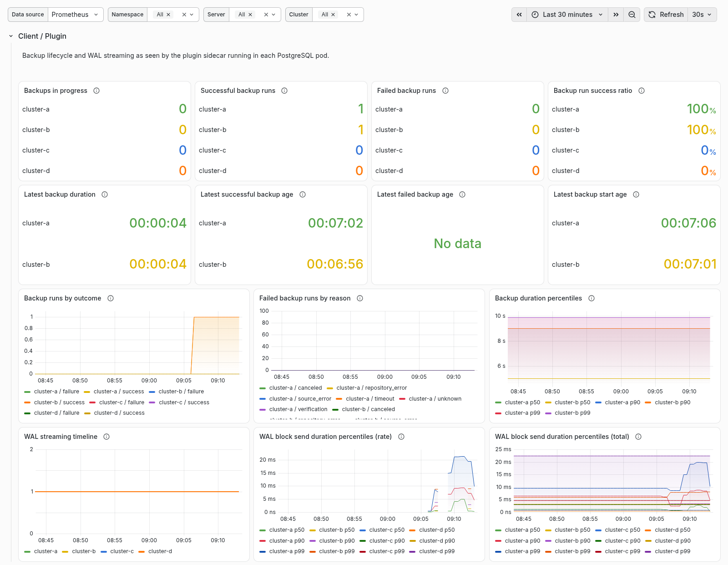Image resolution: width=728 pixels, height=565 pixels.
Task: Open the Cluster filter dropdown arrow
Action: click(x=356, y=15)
